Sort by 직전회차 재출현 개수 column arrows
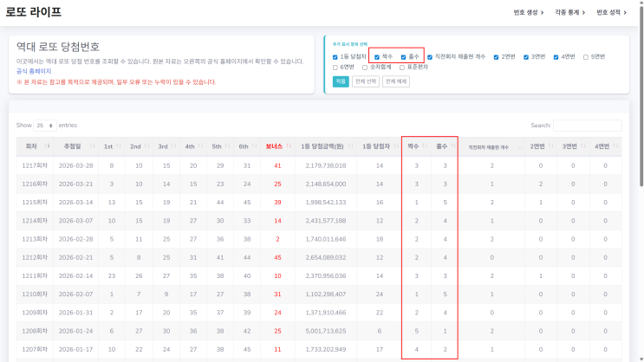The image size is (644, 362). pos(519,147)
